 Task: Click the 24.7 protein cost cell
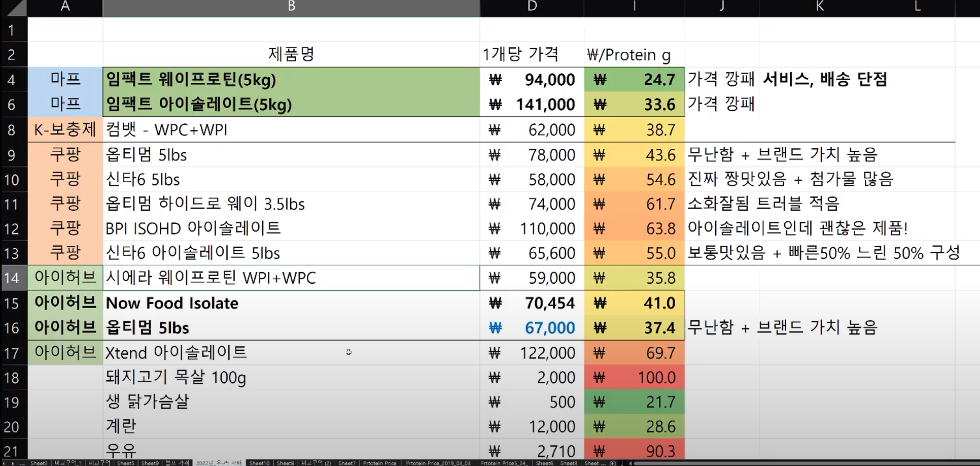(x=634, y=80)
